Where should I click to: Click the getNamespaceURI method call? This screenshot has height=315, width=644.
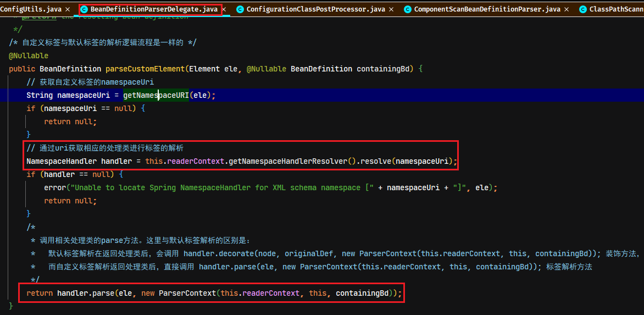click(156, 95)
